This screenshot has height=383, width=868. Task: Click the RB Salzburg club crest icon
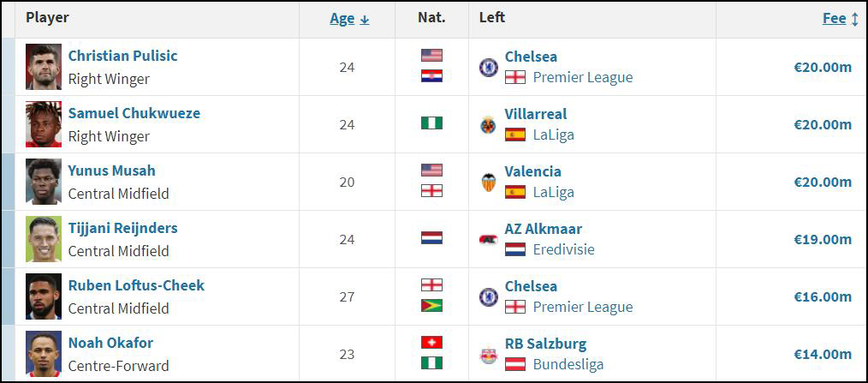pyautogui.click(x=488, y=354)
